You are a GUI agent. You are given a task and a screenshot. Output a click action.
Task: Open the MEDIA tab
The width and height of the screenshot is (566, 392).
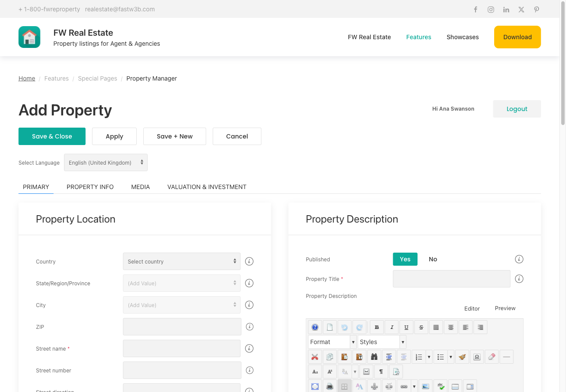140,186
